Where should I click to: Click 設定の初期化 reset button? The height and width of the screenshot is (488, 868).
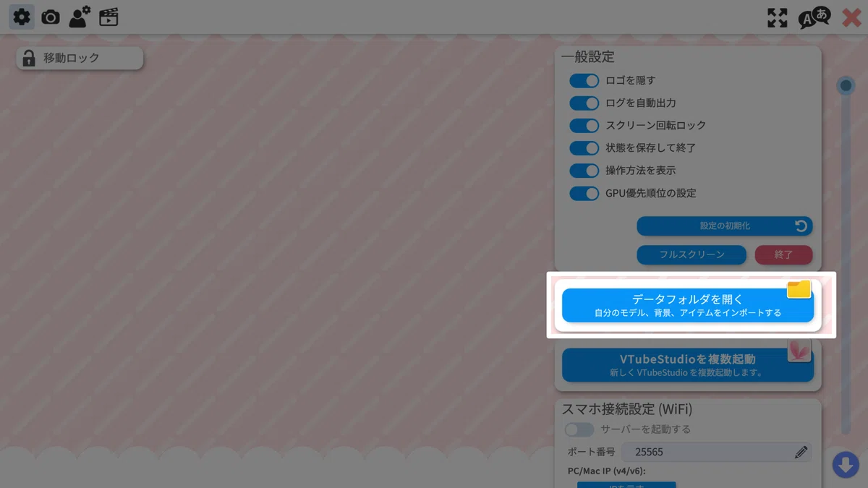pyautogui.click(x=725, y=226)
